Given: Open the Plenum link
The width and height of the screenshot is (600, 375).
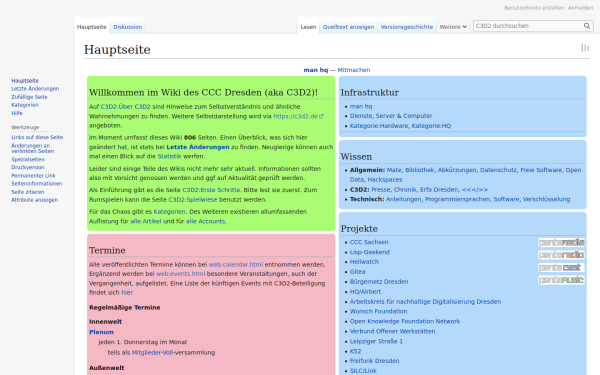Looking at the screenshot, I should (101, 332).
